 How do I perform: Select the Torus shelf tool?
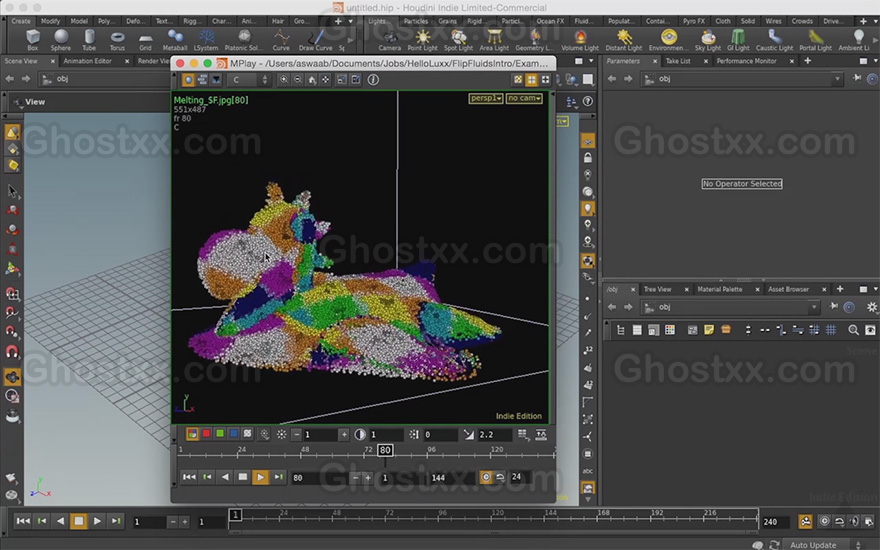tap(117, 39)
